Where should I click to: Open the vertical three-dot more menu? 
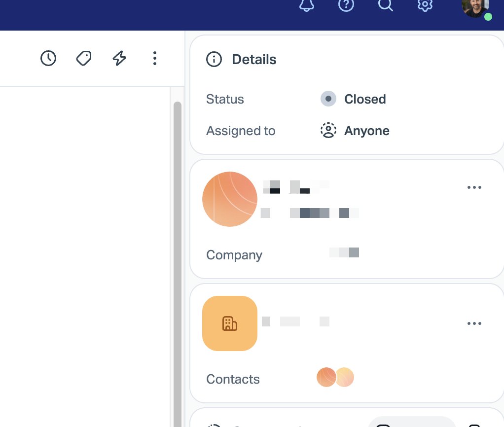(155, 58)
